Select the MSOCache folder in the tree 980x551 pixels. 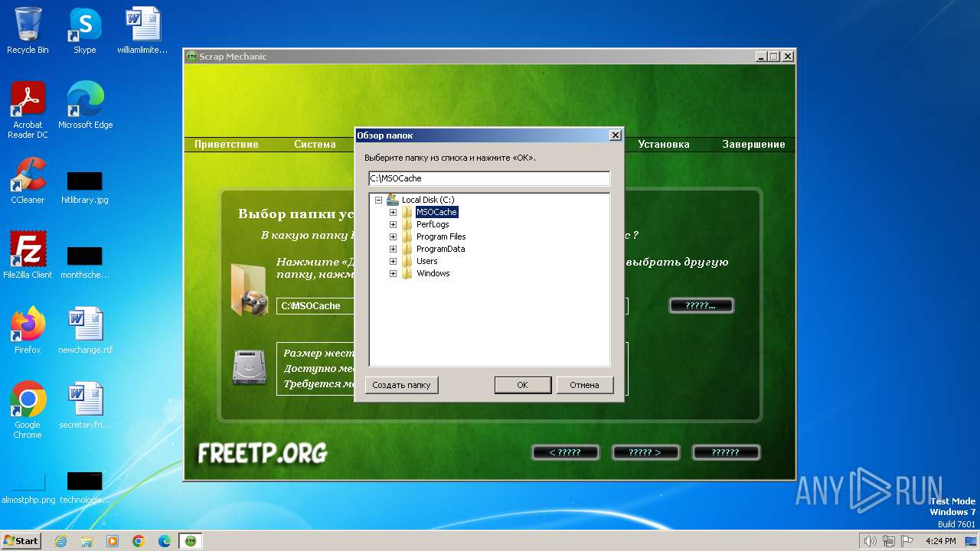coord(436,212)
